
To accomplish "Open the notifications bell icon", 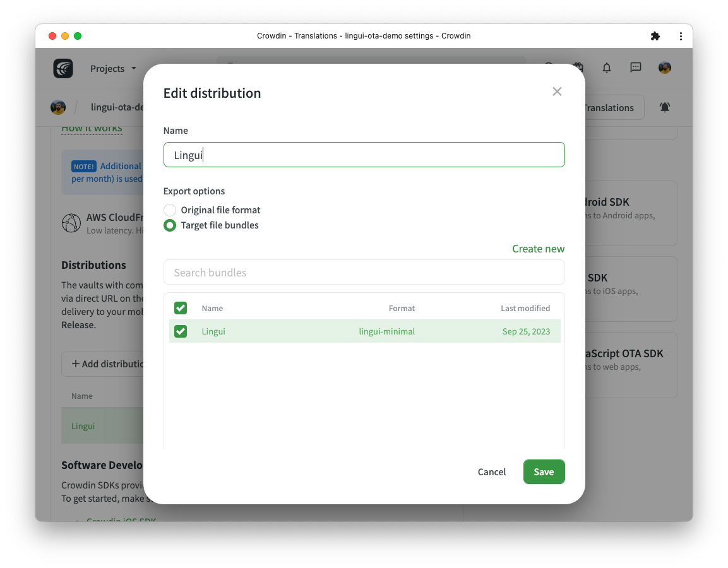I will tap(606, 68).
